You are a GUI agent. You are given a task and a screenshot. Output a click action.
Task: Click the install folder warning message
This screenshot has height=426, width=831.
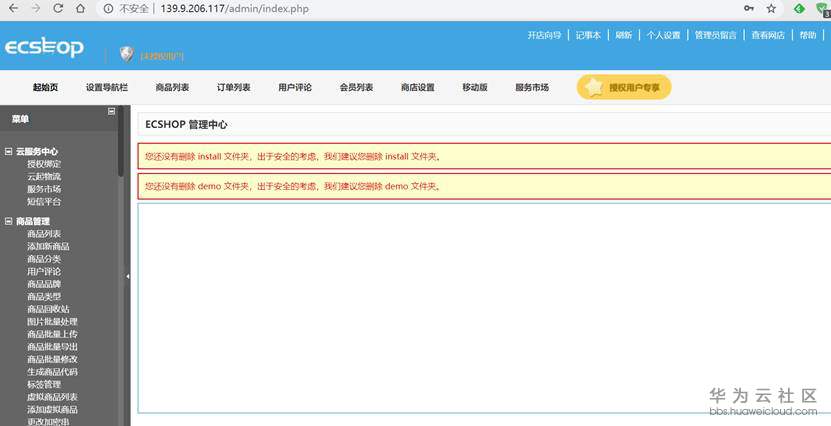coord(292,157)
